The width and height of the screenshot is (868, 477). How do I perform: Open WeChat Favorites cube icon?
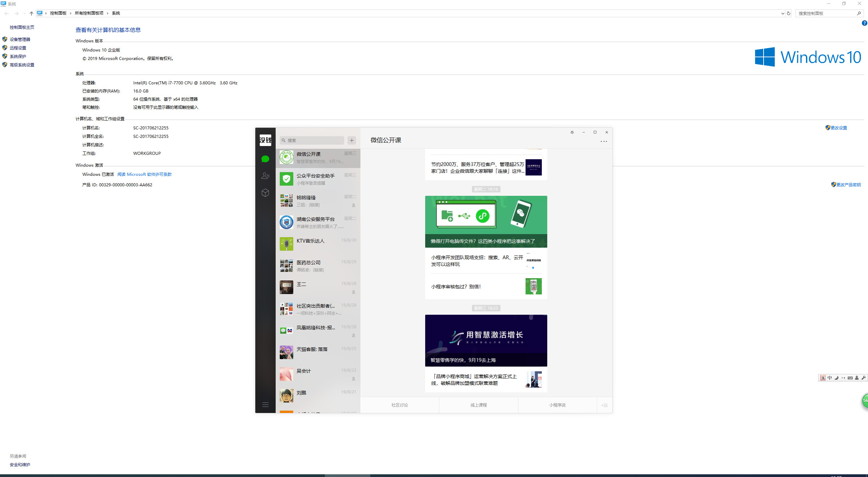[265, 193]
